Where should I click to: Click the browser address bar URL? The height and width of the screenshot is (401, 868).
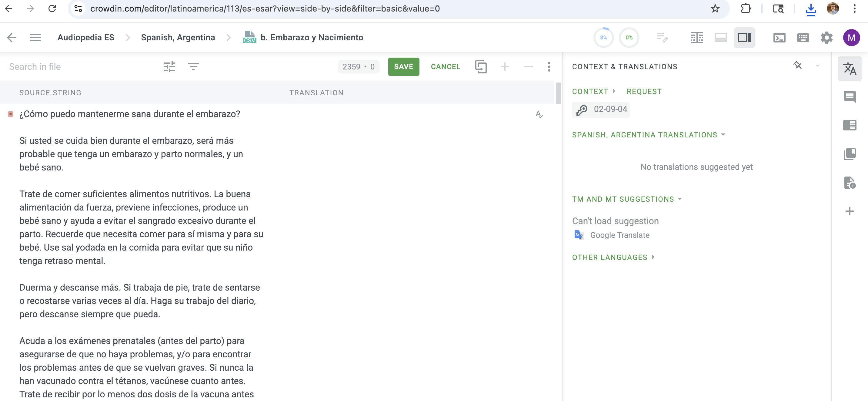point(265,8)
